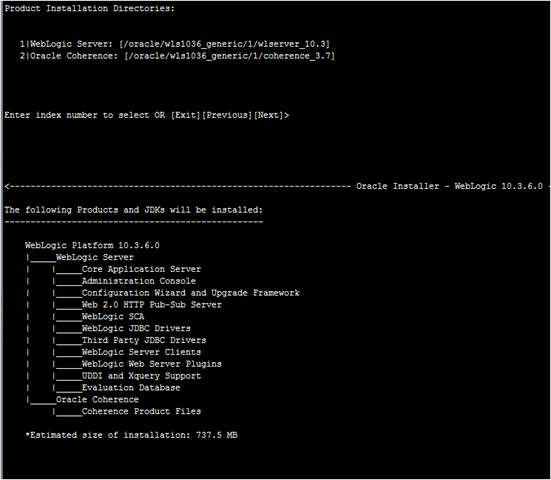Select WebLogic Server Clients entry
Viewport: 551px width, 480px height.
click(x=141, y=352)
